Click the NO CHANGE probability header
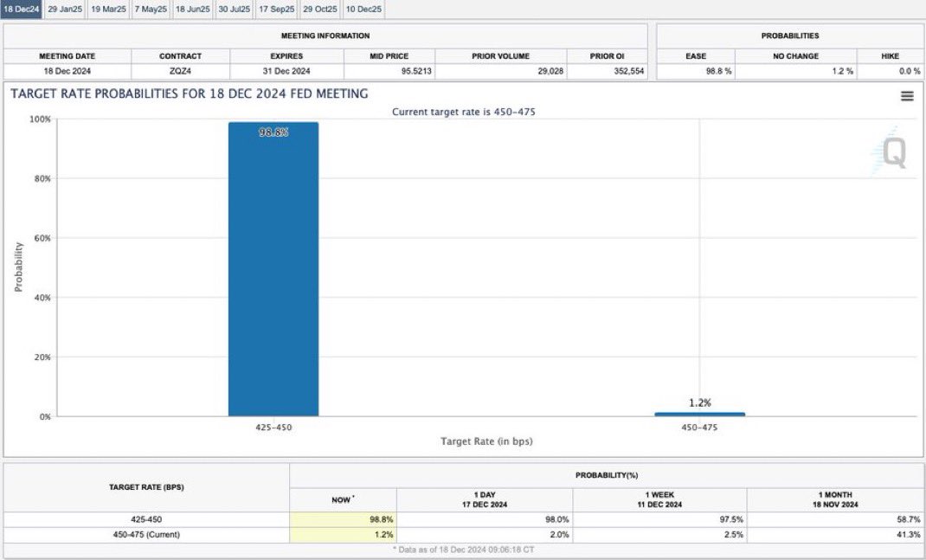 coord(796,56)
